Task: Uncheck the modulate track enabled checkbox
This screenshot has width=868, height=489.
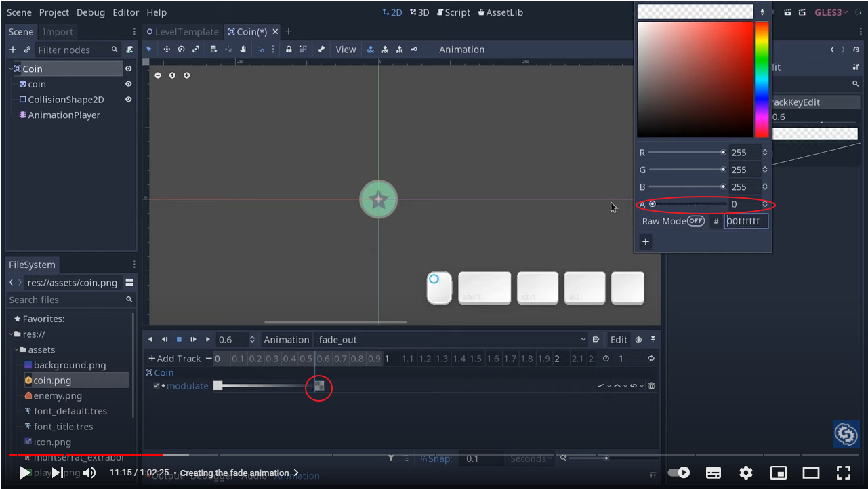Action: [x=157, y=386]
